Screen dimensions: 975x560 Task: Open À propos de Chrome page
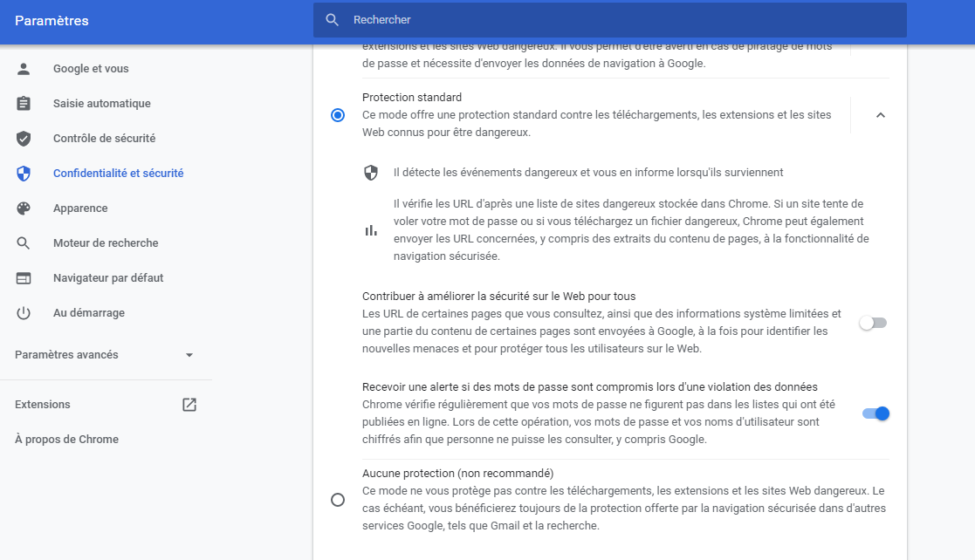[66, 440]
